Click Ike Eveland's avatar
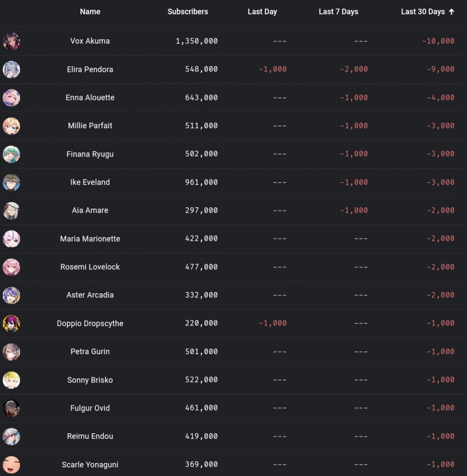467x476 pixels. pos(11,182)
